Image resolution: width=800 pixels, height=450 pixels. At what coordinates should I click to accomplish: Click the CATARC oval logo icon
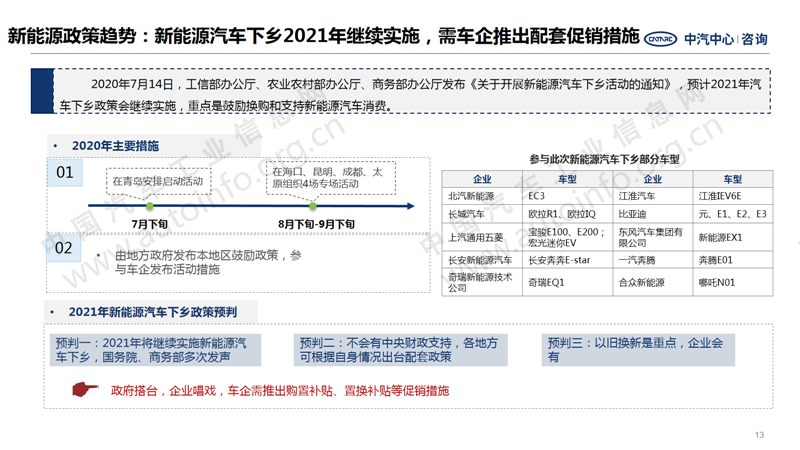(660, 39)
